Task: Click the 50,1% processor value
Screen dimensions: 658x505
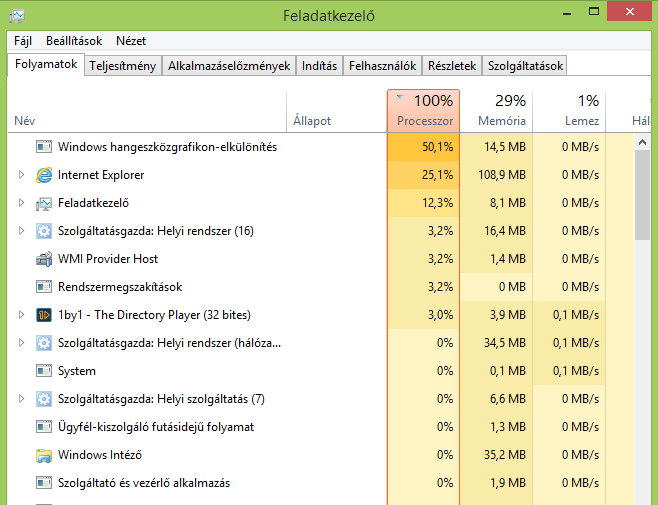Action: pyautogui.click(x=438, y=147)
